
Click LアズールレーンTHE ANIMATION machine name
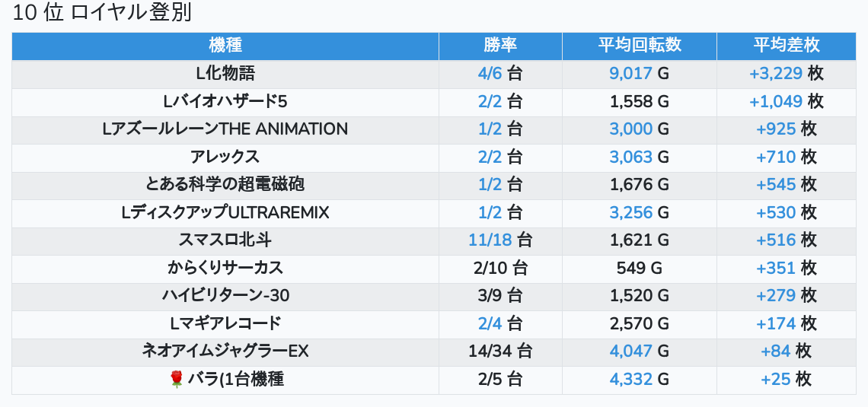pos(225,129)
